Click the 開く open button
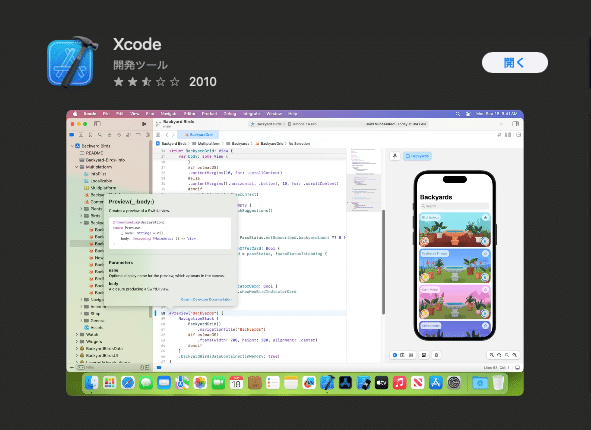591x430 pixels. click(x=514, y=63)
